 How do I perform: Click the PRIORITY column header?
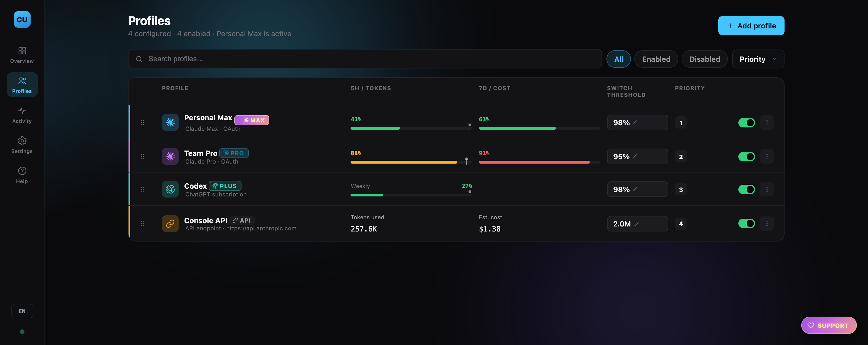[689, 88]
